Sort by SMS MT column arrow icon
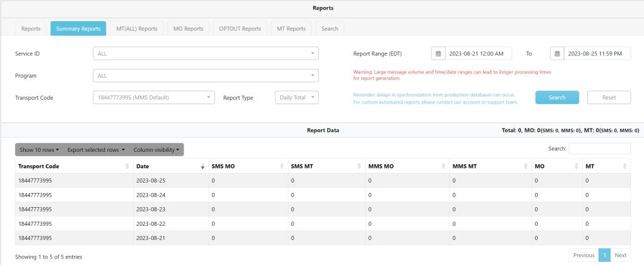 (361, 166)
